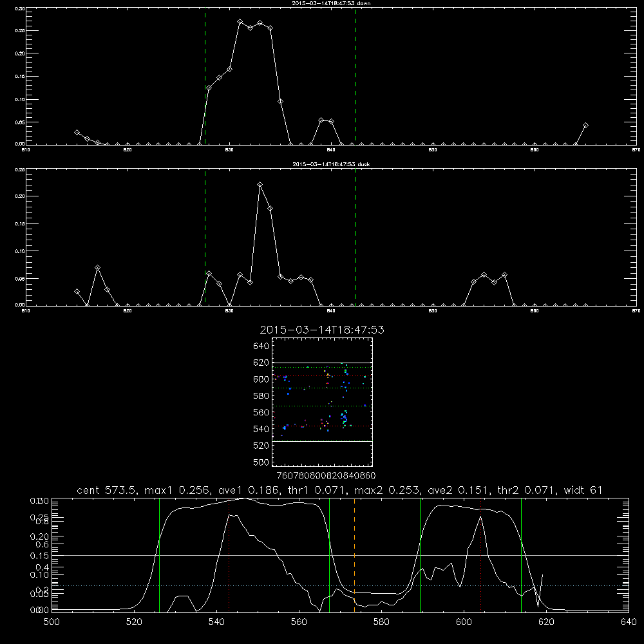
Task: Click the timestamp title above the image panel
Action: pyautogui.click(x=322, y=330)
